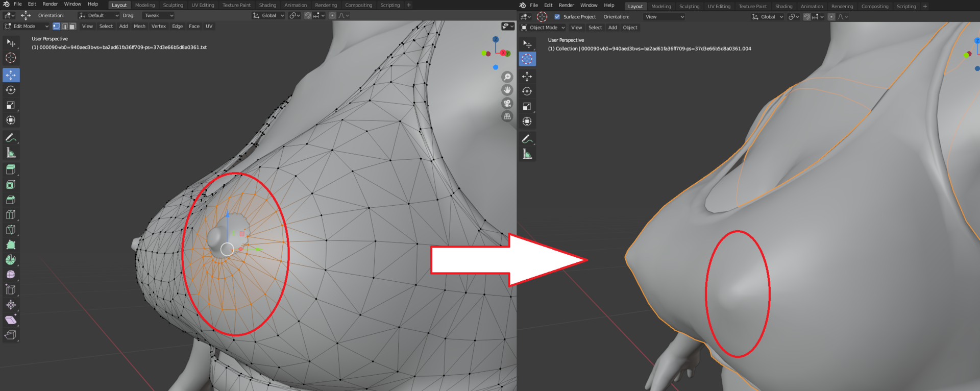The image size is (980, 391).
Task: Click the pan hand icon in left viewport
Action: (x=507, y=90)
